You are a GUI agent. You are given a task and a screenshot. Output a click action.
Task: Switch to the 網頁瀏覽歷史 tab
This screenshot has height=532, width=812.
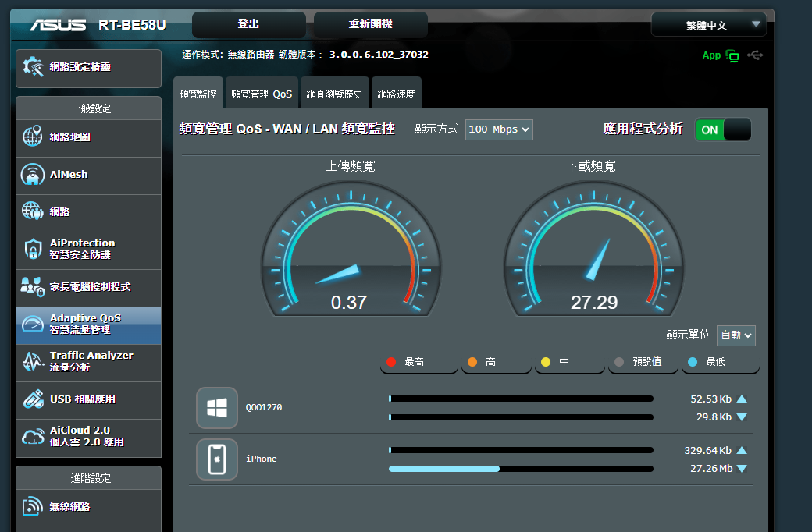334,93
